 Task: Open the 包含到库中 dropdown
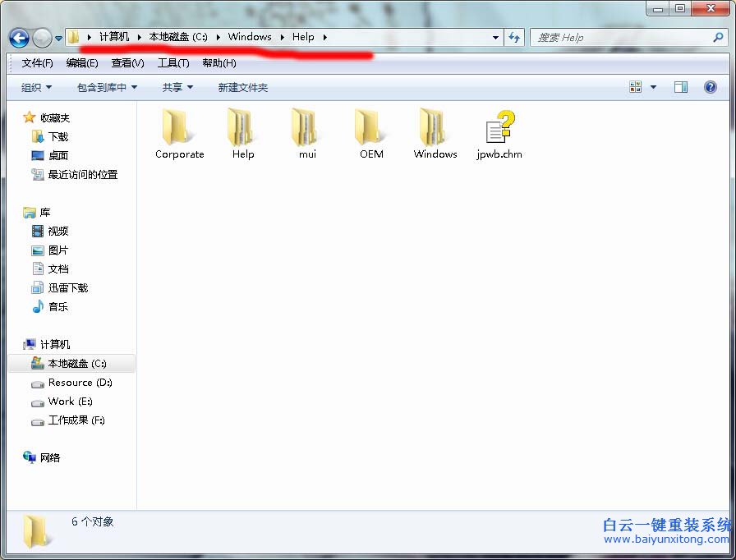click(x=106, y=86)
